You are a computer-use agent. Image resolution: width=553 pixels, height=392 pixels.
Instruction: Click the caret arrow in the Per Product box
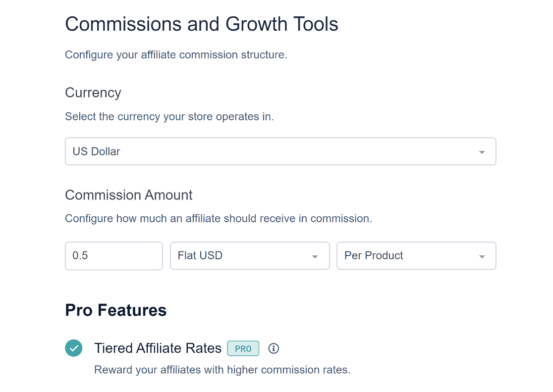point(482,257)
